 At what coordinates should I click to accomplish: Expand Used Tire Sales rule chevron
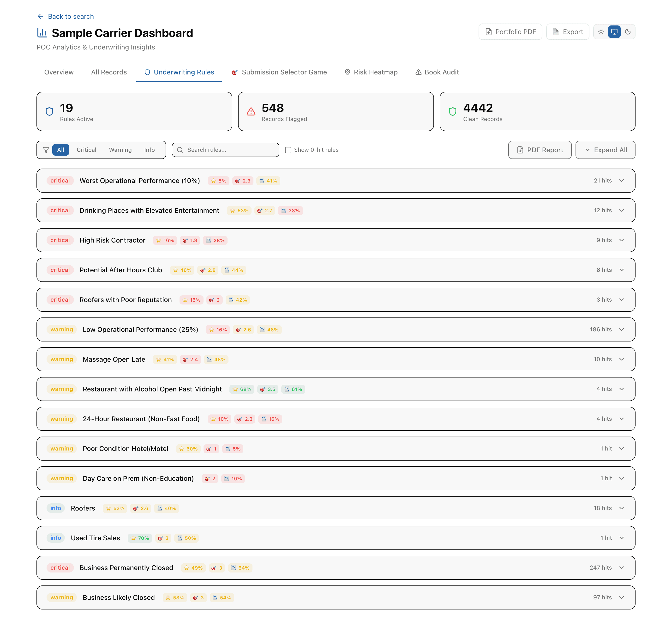[622, 538]
